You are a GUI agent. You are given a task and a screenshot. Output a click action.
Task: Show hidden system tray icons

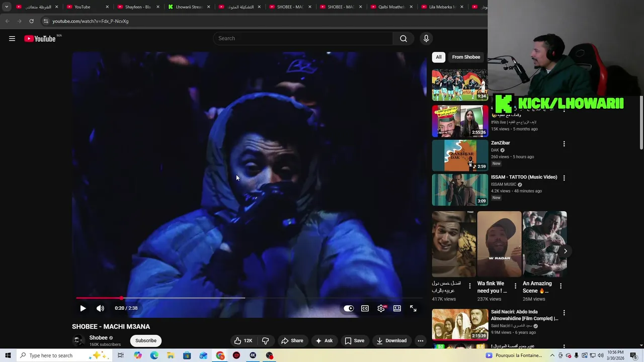pos(552,355)
